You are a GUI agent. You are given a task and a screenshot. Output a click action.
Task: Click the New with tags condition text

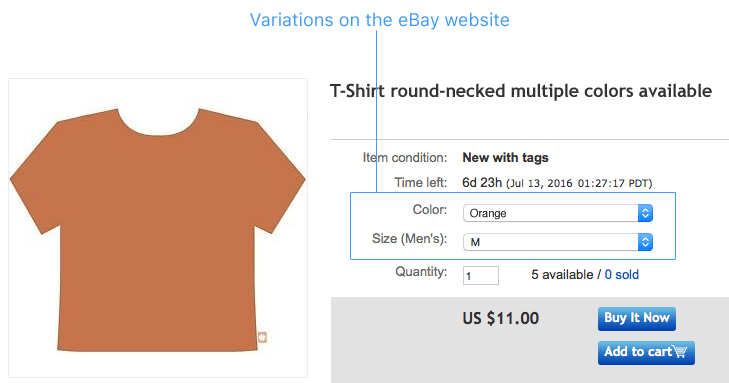coord(505,158)
